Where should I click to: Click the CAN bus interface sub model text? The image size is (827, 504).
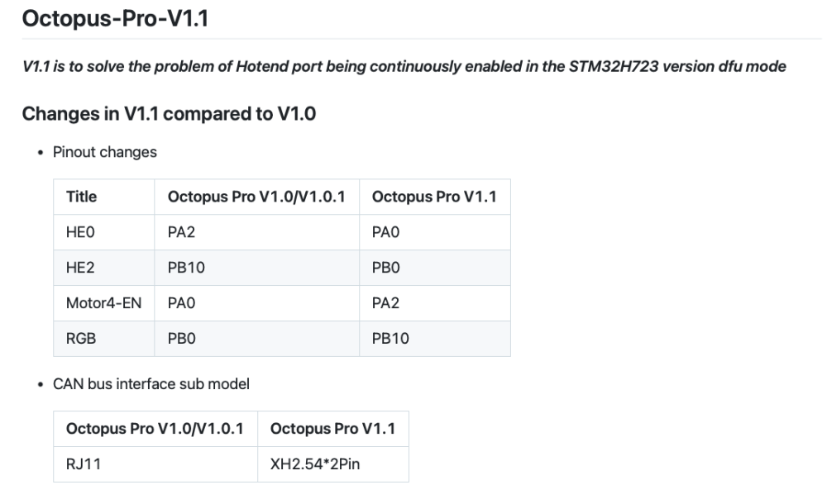coord(151,384)
